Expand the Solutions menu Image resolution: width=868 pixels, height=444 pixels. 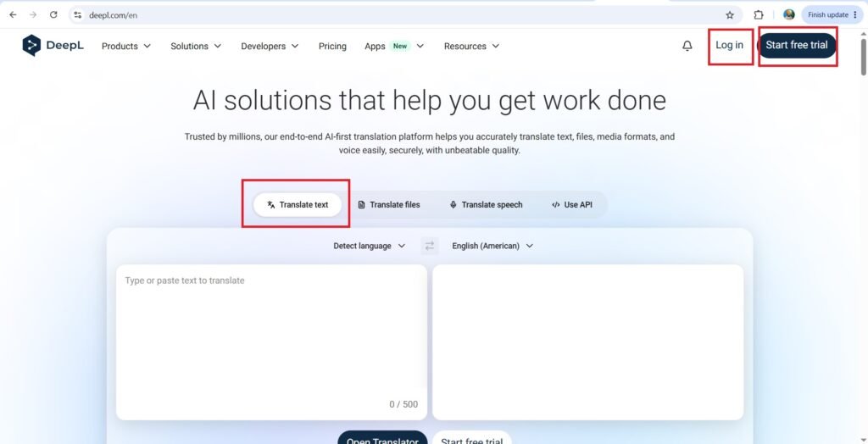coord(196,47)
